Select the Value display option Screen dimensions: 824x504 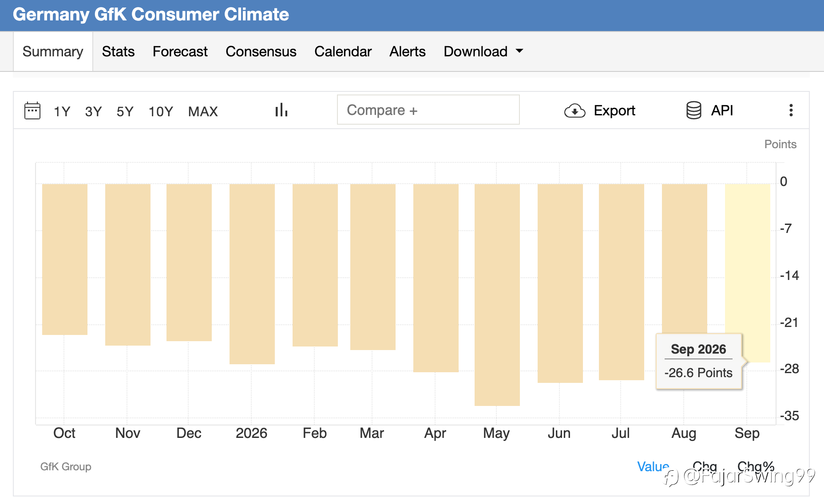[653, 466]
